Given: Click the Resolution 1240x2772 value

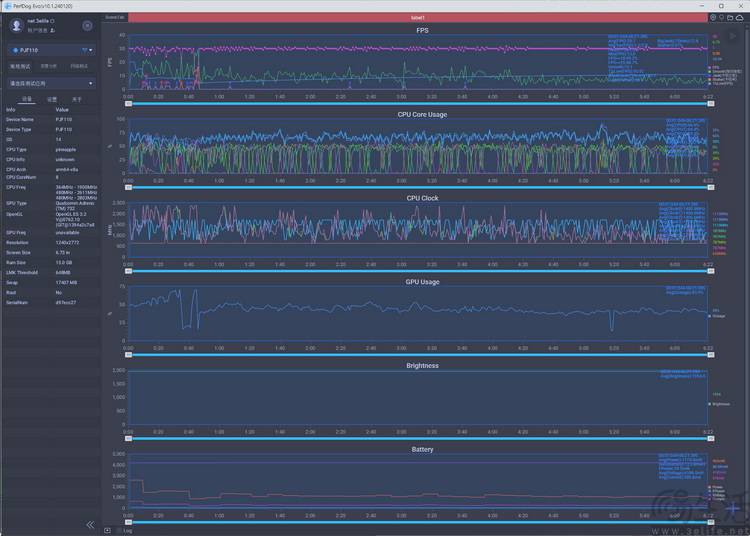Looking at the screenshot, I should pos(67,242).
